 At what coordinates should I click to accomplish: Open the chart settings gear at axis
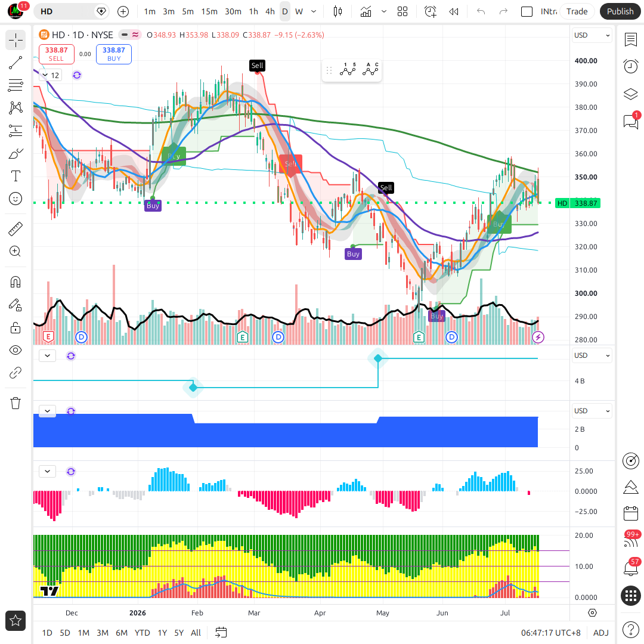(592, 613)
